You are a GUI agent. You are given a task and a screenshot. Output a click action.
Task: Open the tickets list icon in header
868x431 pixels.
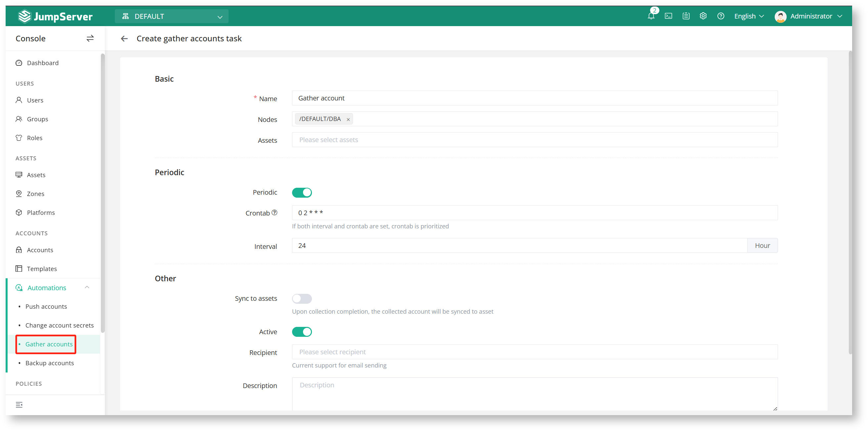[x=686, y=16]
